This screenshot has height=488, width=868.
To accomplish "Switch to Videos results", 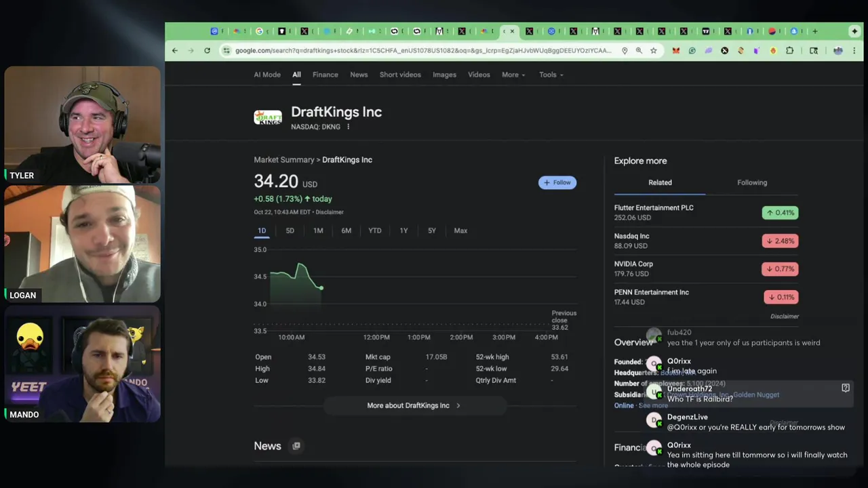I will click(479, 75).
